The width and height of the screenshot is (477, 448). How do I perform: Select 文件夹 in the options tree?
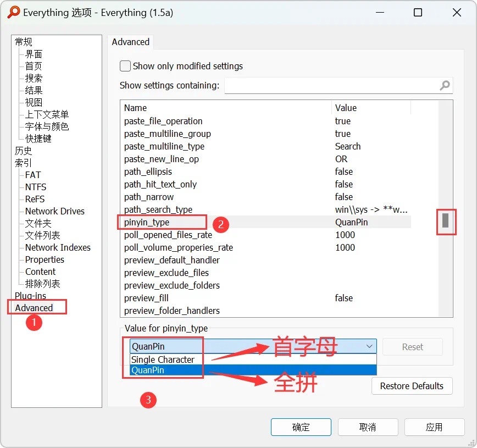click(38, 223)
